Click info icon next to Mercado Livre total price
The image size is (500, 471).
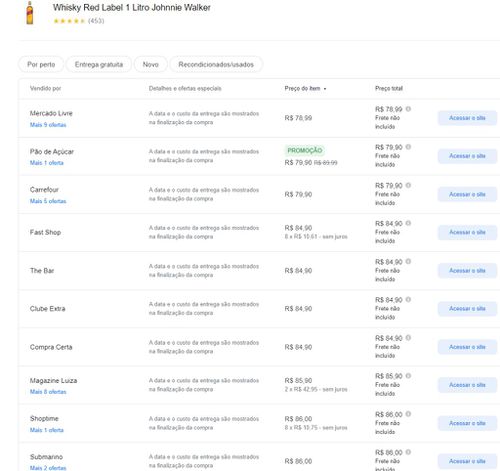tap(408, 109)
